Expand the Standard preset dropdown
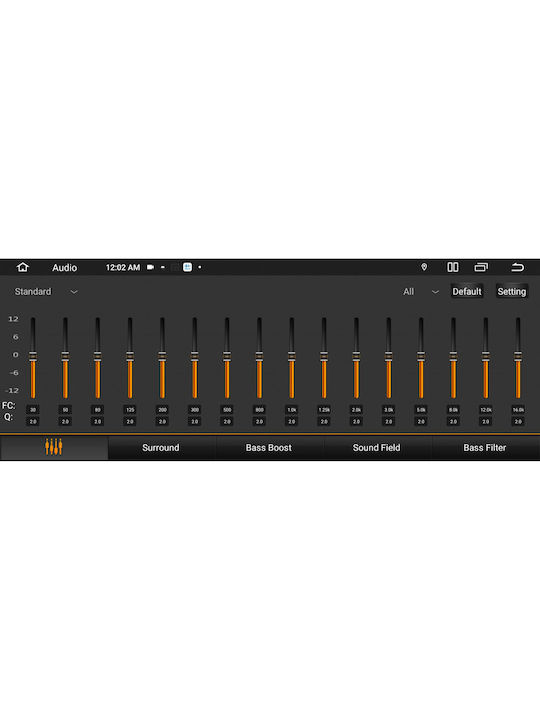Viewport: 540px width, 720px height. click(46, 292)
